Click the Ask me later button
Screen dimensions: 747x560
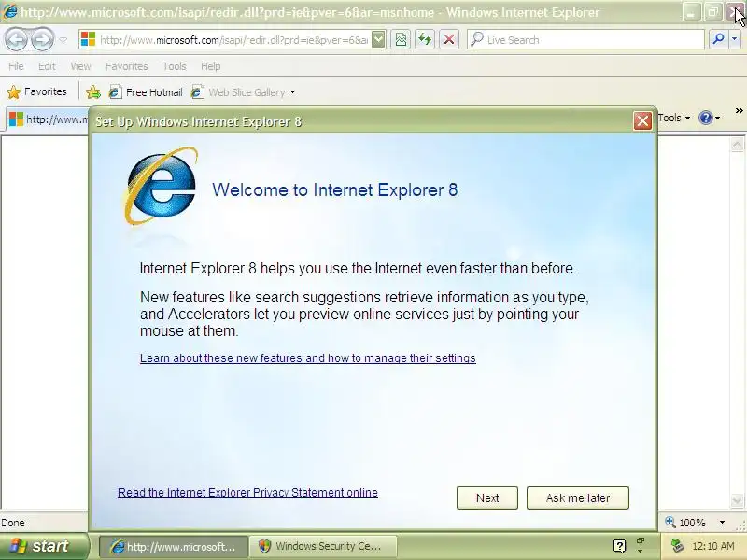pyautogui.click(x=577, y=498)
